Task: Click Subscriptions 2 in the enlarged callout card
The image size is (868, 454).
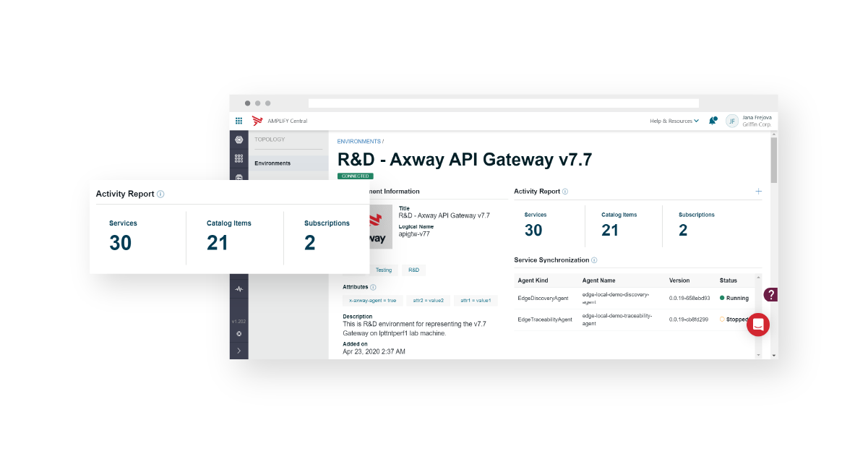Action: 310,244
